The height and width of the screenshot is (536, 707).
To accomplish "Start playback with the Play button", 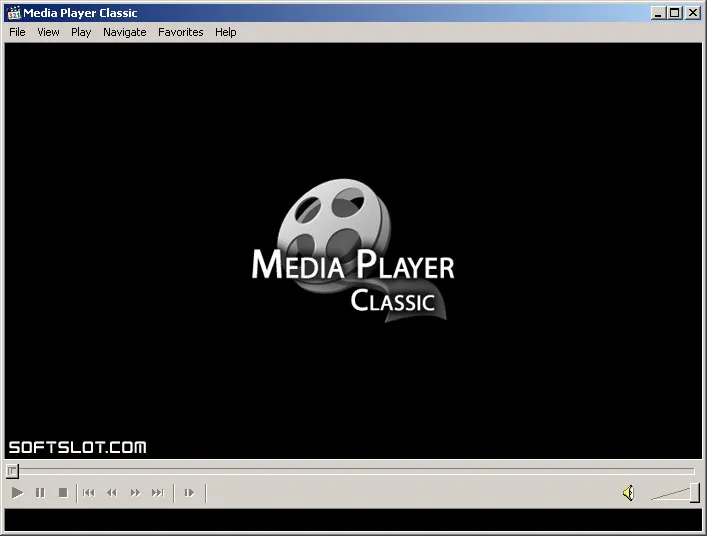I will [x=17, y=493].
